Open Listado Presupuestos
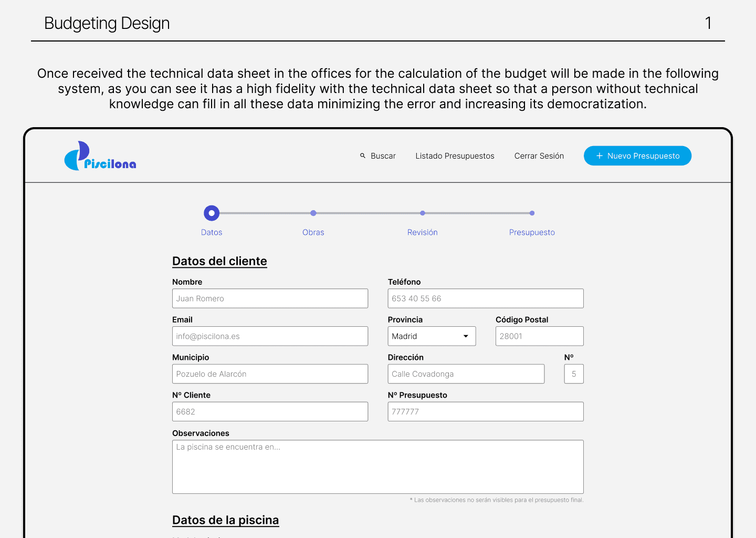The image size is (756, 538). 455,156
